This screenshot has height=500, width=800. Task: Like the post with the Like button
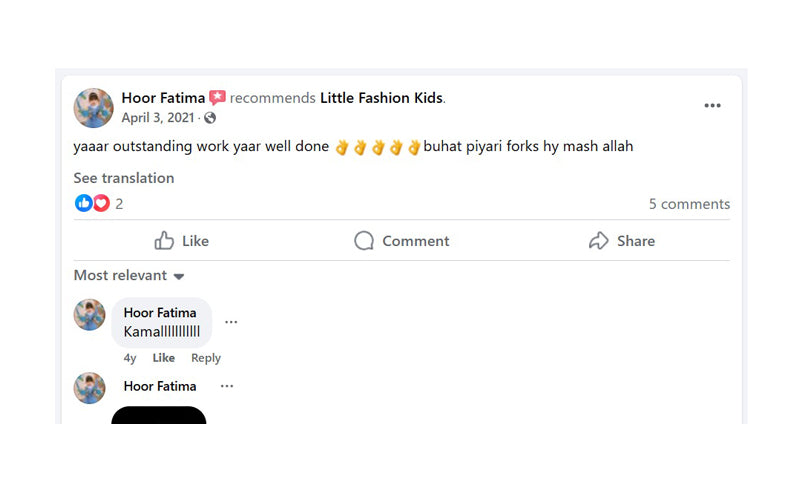click(x=182, y=241)
